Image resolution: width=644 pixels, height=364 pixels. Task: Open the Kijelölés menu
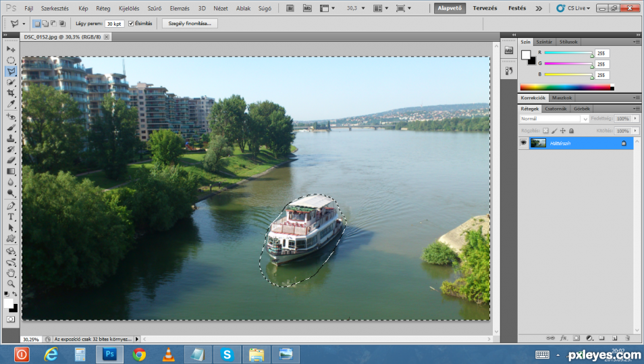[129, 8]
